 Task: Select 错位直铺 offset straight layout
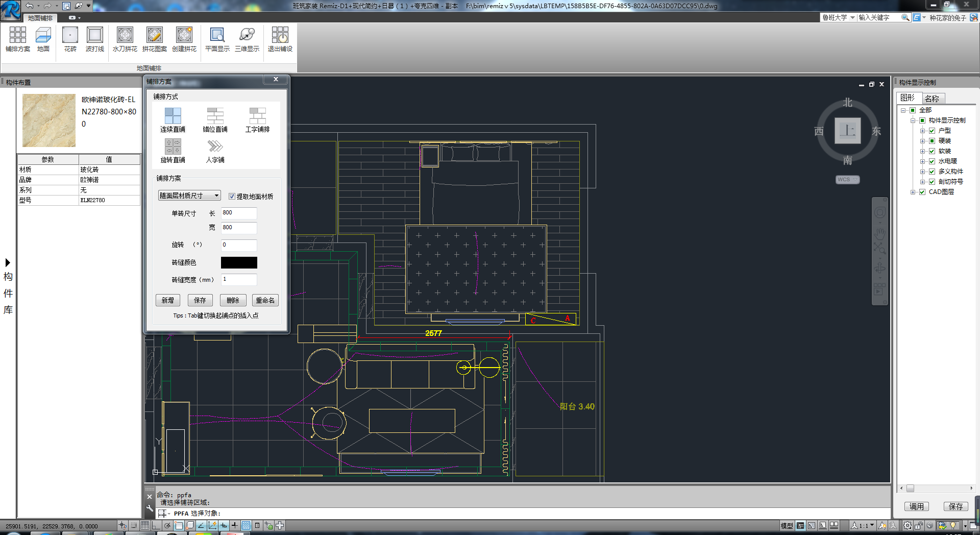(215, 120)
